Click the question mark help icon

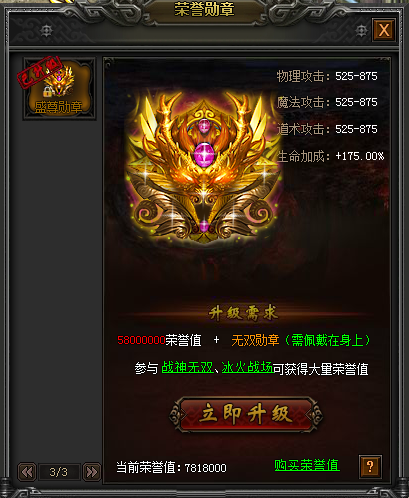click(370, 466)
